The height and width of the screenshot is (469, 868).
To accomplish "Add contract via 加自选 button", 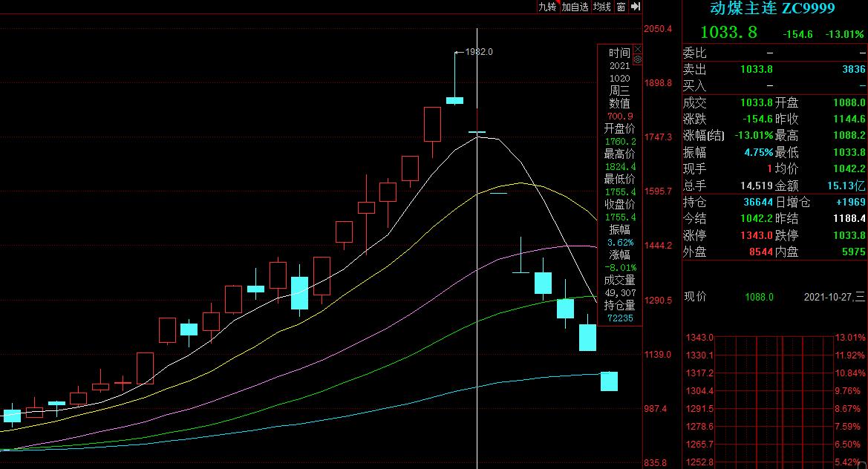I will [x=575, y=7].
